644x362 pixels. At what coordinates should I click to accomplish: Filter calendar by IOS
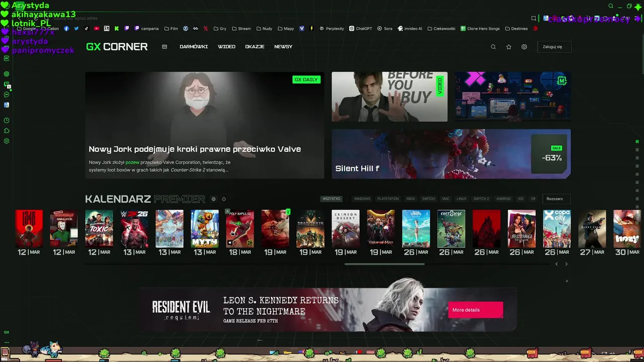point(521,199)
